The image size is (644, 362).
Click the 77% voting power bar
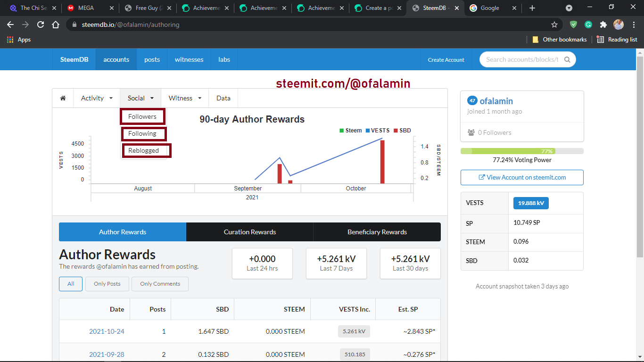tap(522, 151)
